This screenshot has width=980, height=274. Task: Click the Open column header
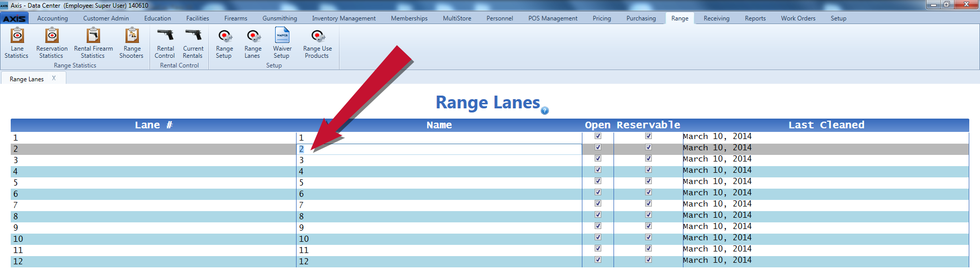tap(598, 125)
